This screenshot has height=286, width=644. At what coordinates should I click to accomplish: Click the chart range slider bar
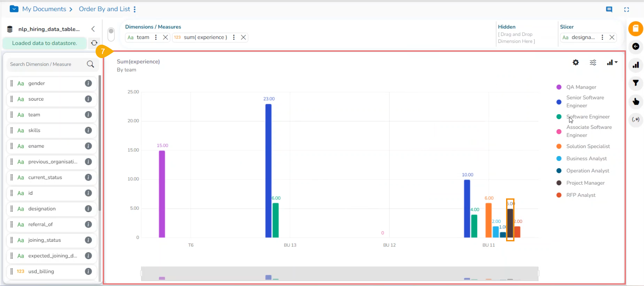pos(340,274)
